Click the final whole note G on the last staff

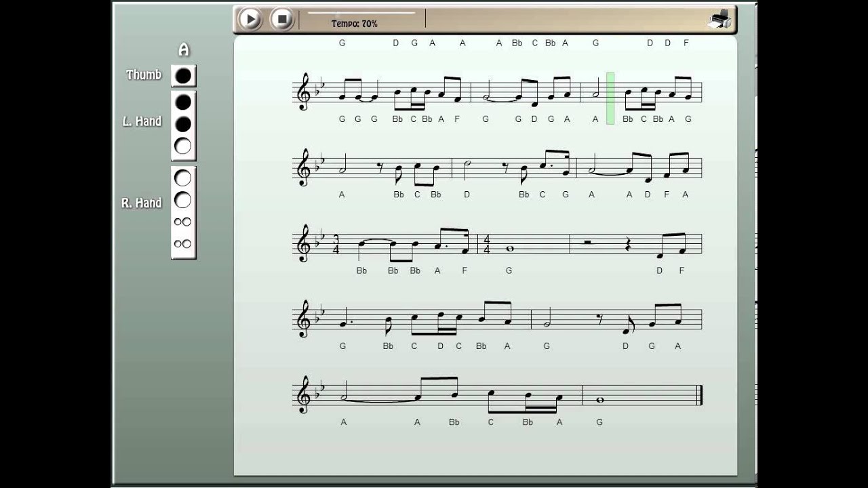point(599,400)
